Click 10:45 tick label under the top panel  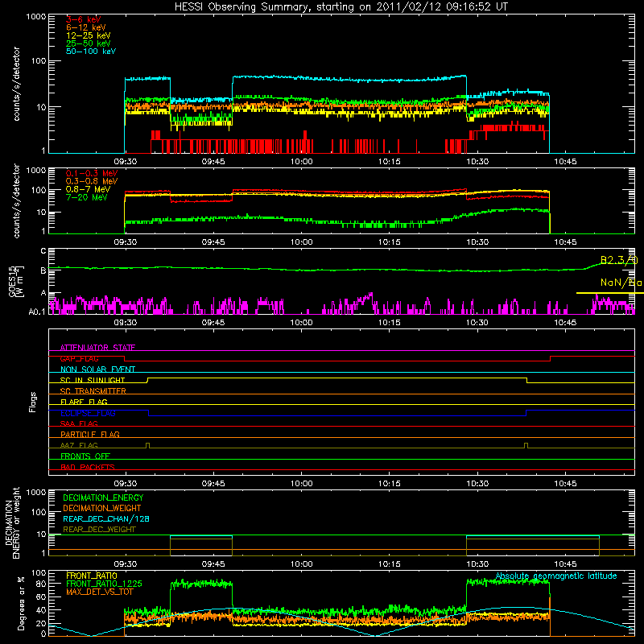click(x=565, y=162)
